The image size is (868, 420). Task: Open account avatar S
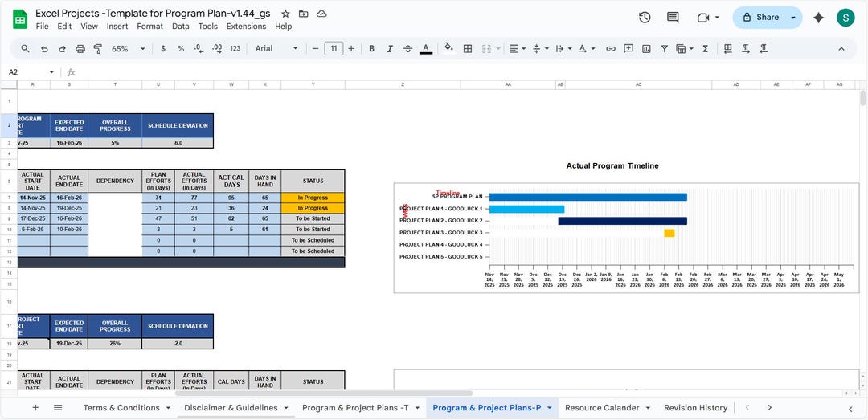coord(845,18)
